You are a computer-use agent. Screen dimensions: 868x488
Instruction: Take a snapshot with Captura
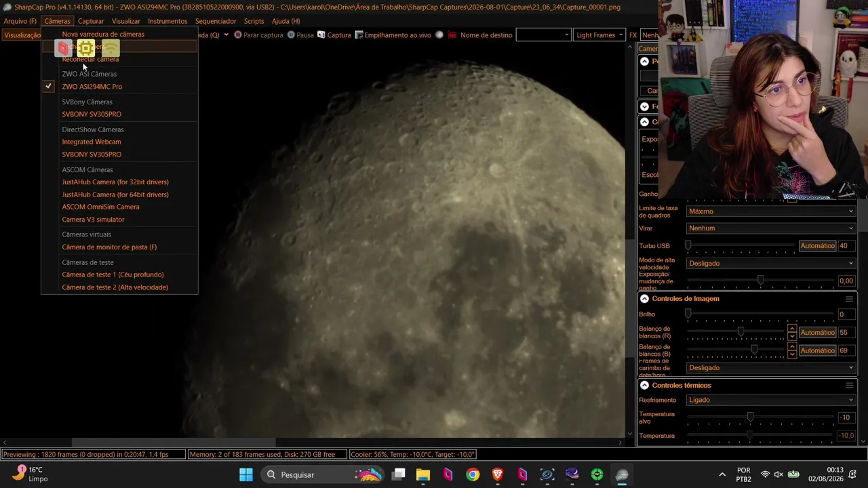pos(334,35)
